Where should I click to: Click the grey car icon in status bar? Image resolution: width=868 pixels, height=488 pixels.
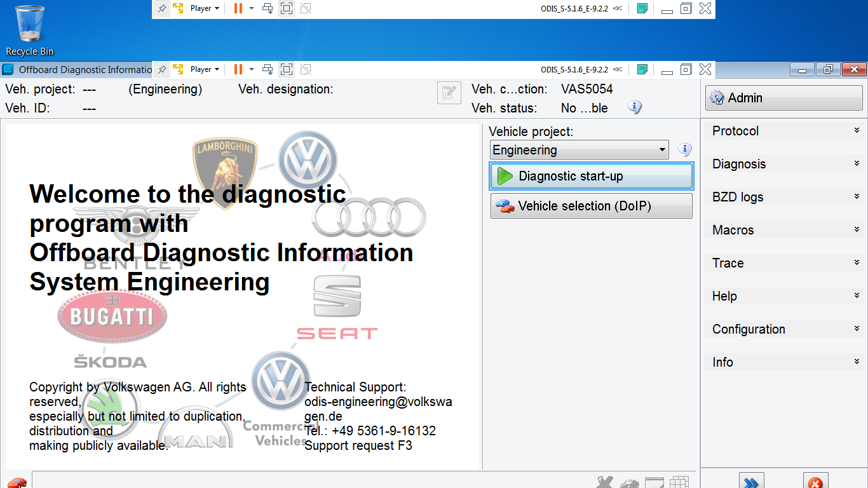(x=630, y=483)
